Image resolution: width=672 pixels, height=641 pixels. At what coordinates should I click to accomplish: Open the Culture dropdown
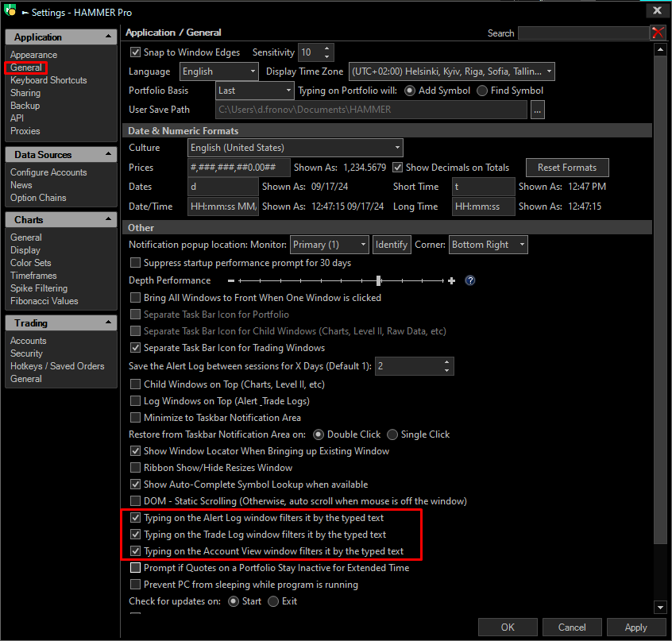coord(295,148)
